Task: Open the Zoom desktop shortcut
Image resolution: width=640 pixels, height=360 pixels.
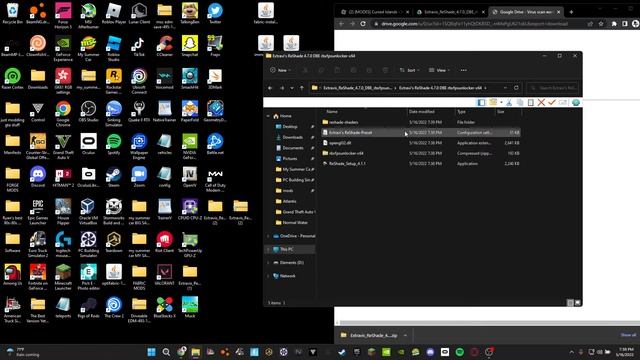Action: 139,176
